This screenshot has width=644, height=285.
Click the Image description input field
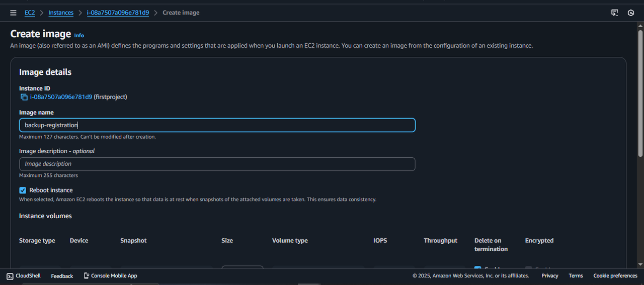pos(217,164)
